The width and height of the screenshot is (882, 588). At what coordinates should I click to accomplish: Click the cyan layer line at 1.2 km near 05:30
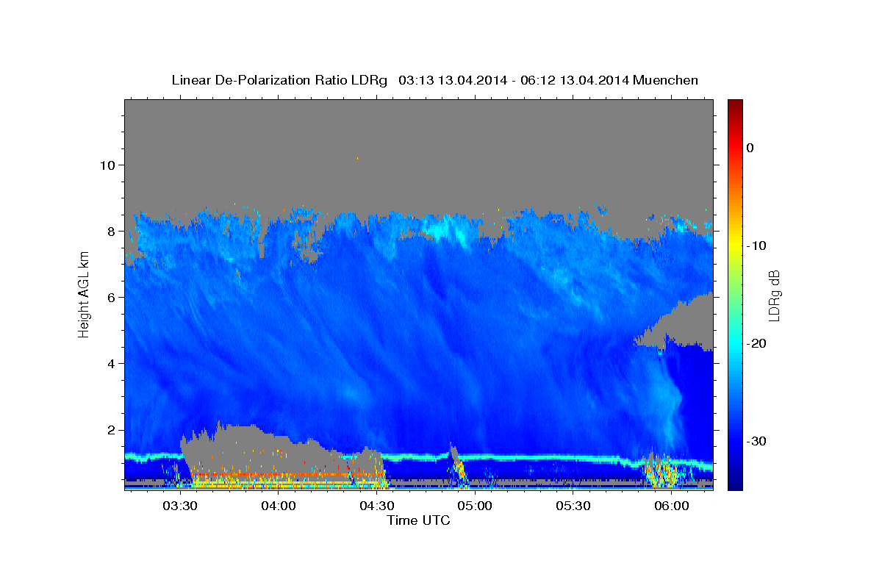[573, 458]
